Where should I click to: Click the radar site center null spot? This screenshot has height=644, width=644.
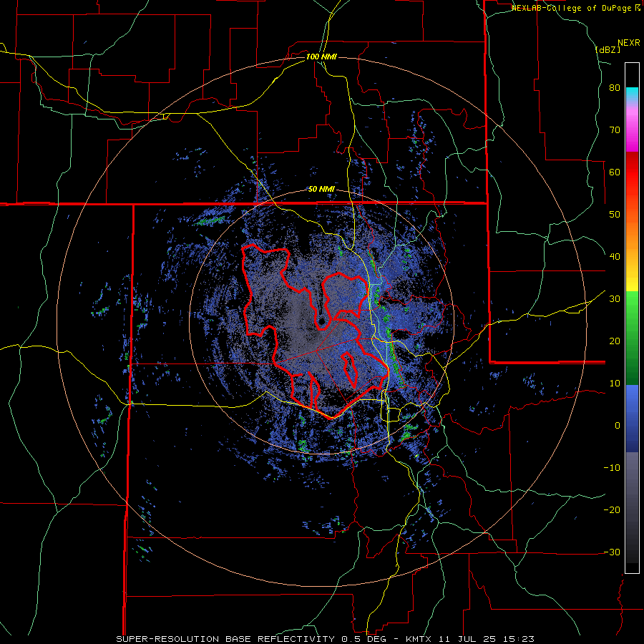click(321, 321)
